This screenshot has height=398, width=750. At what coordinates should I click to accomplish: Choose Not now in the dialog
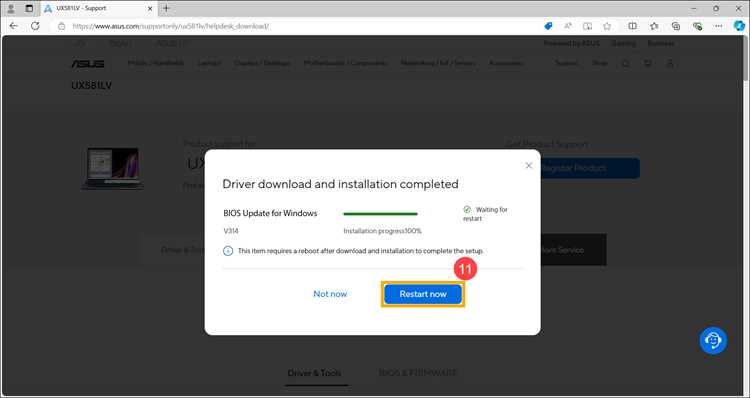pos(330,294)
